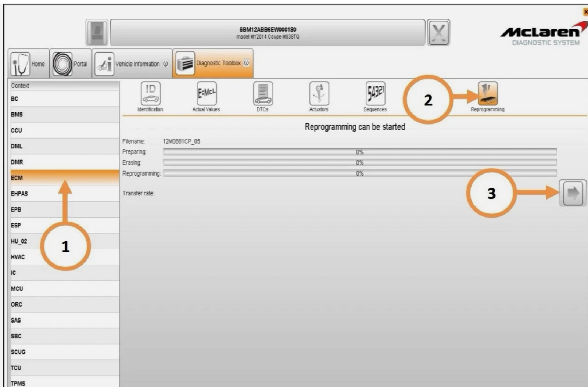Open the Sequences tool
588x388 pixels.
click(375, 94)
